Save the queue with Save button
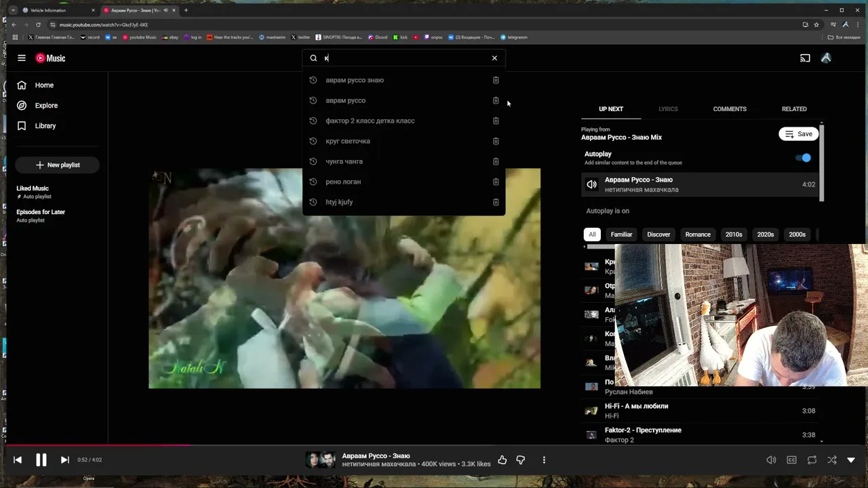This screenshot has height=488, width=868. click(799, 134)
